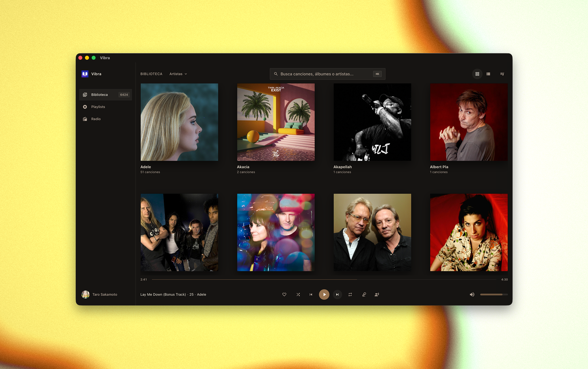Open the Biblioteca sidebar section
This screenshot has width=588, height=369.
105,95
